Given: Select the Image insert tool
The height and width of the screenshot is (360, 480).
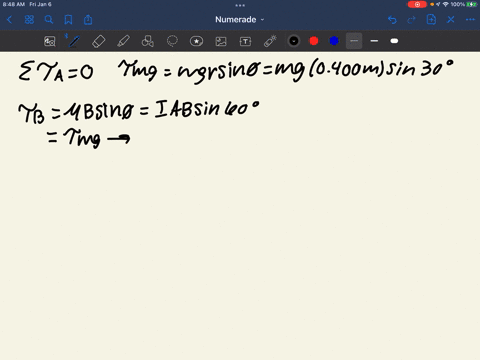Looking at the screenshot, I should click(221, 41).
